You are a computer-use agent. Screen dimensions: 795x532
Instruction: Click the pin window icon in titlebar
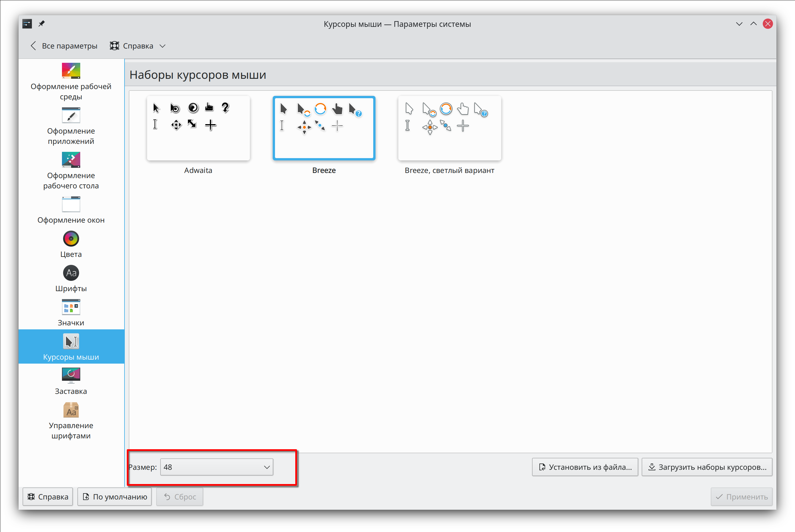pyautogui.click(x=41, y=24)
